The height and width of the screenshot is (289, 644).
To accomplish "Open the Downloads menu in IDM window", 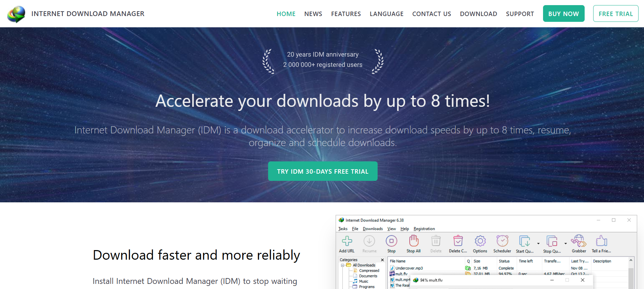I will click(x=372, y=229).
